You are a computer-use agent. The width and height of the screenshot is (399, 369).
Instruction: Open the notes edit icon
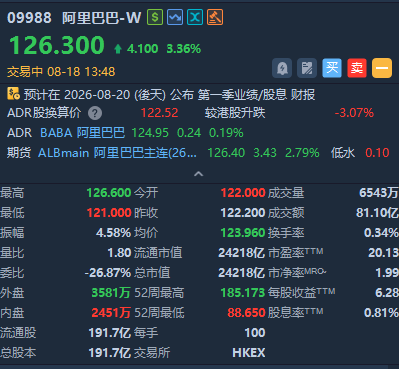[307, 68]
